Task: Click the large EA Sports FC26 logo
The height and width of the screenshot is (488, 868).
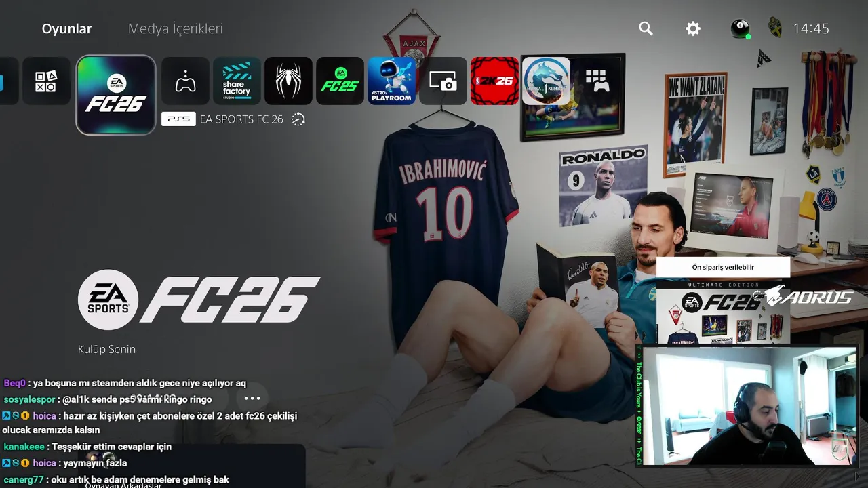Action: (x=199, y=299)
